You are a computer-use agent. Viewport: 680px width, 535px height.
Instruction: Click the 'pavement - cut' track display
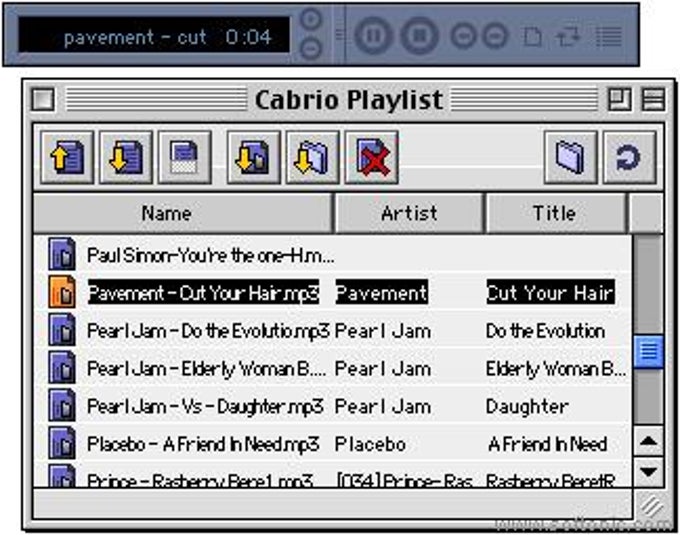tap(154, 35)
